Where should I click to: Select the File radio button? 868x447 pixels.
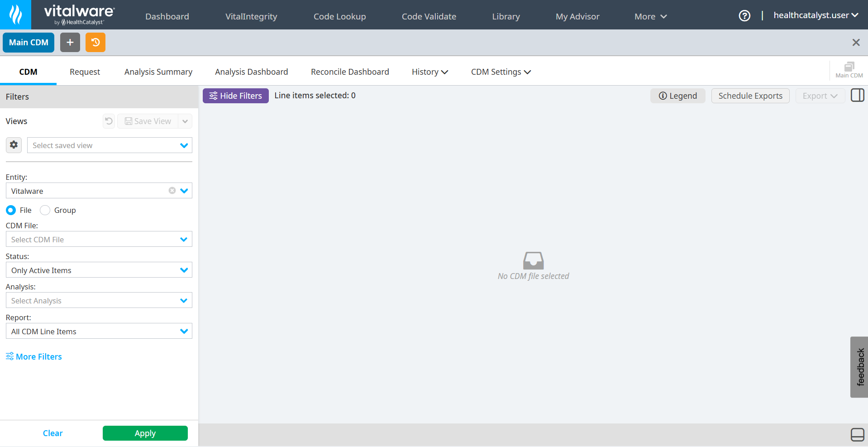pyautogui.click(x=11, y=210)
